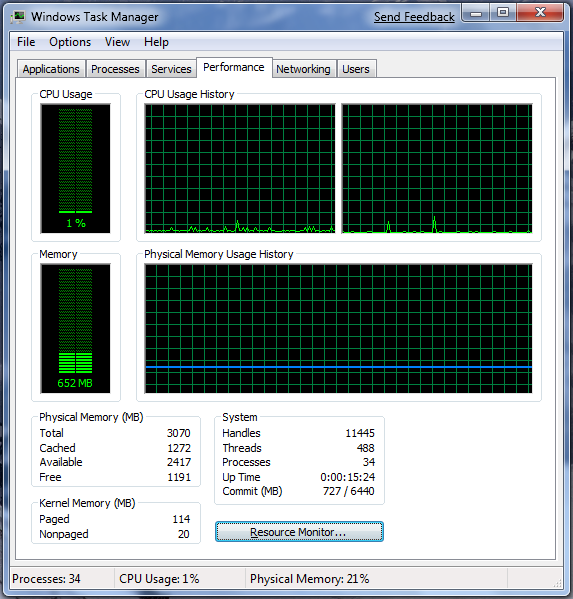The height and width of the screenshot is (599, 573).
Task: Switch to the Users tab
Action: tap(356, 69)
